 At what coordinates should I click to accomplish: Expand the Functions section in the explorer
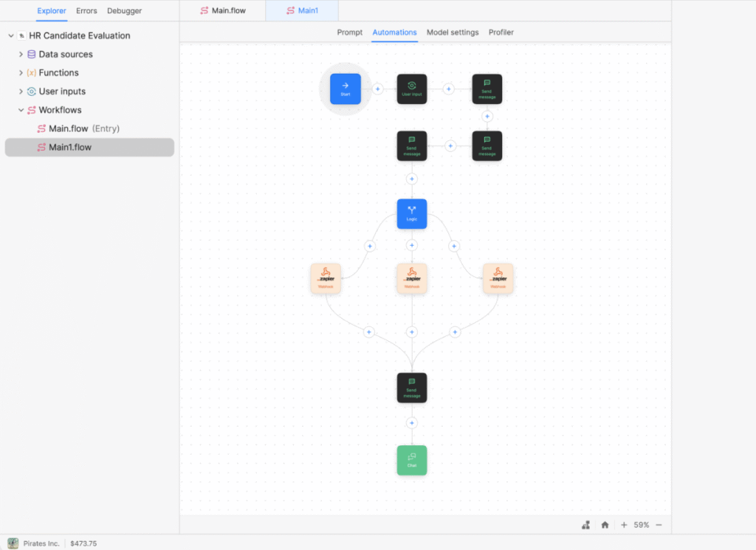click(x=21, y=72)
